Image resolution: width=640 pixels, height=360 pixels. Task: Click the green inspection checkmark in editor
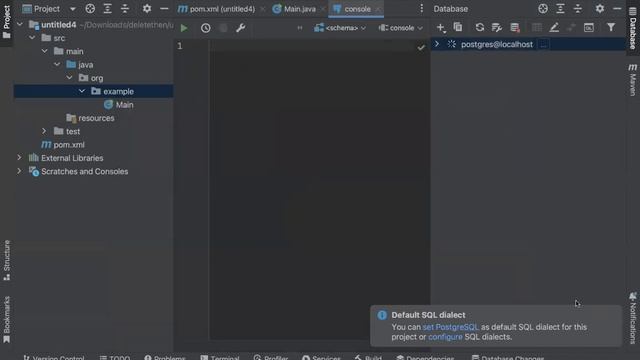(421, 48)
